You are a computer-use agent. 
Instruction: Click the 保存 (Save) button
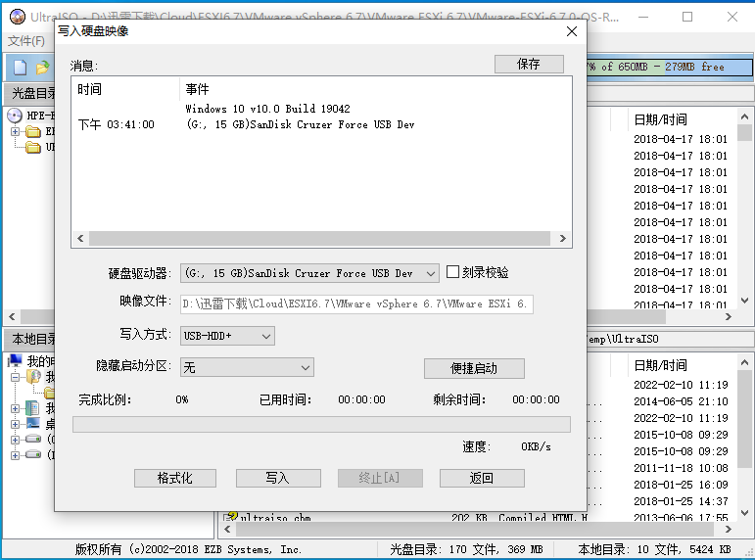pyautogui.click(x=529, y=64)
